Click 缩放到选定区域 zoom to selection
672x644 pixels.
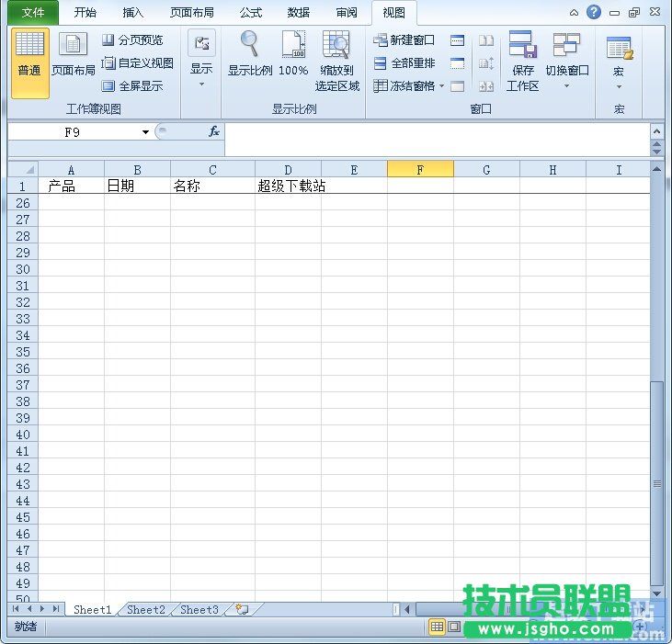tap(336, 45)
